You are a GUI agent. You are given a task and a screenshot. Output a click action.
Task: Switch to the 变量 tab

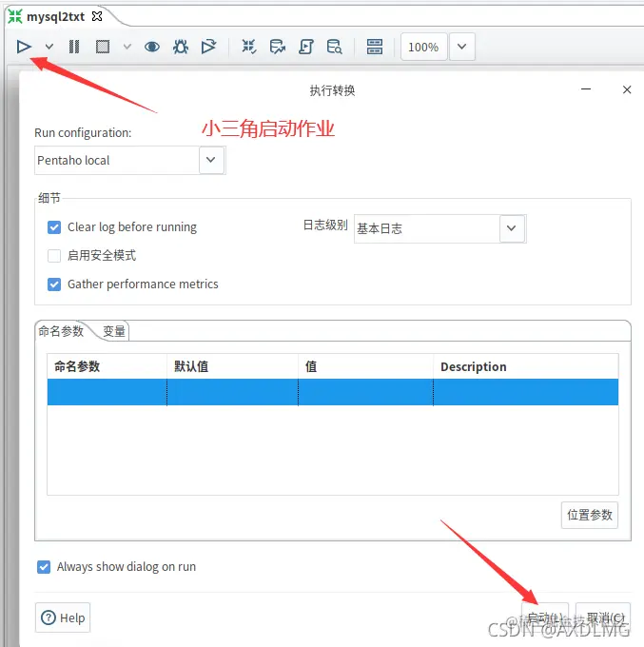click(114, 331)
